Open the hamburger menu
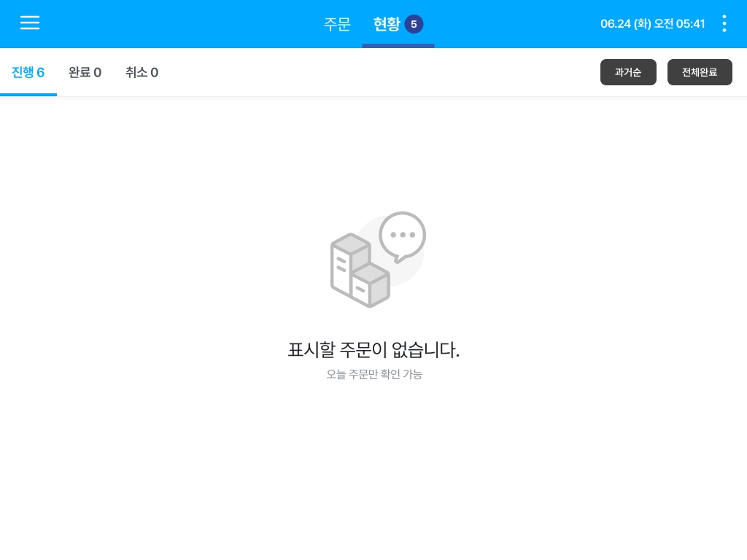 (29, 23)
